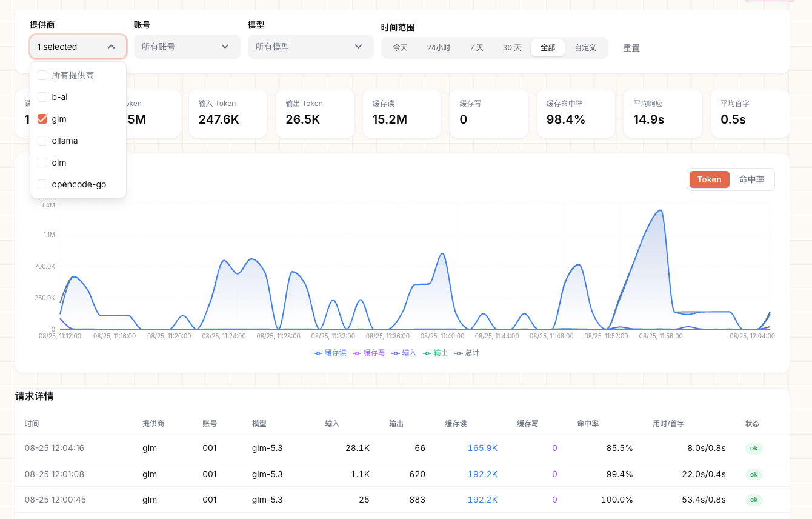Toggle the 缓存读 legend series marker
This screenshot has width=812, height=519.
[x=318, y=353]
